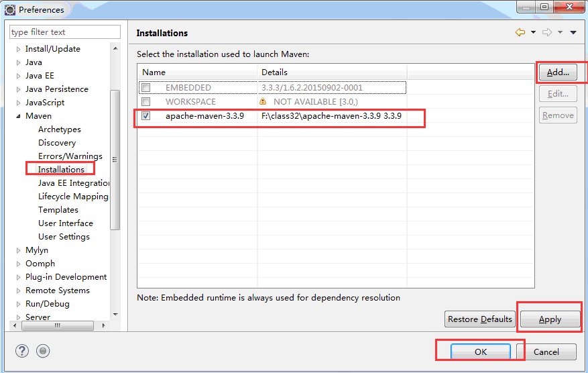Click the tree horizontal scrollbar thumb
Viewport: 588px width, 373px height.
(58, 325)
